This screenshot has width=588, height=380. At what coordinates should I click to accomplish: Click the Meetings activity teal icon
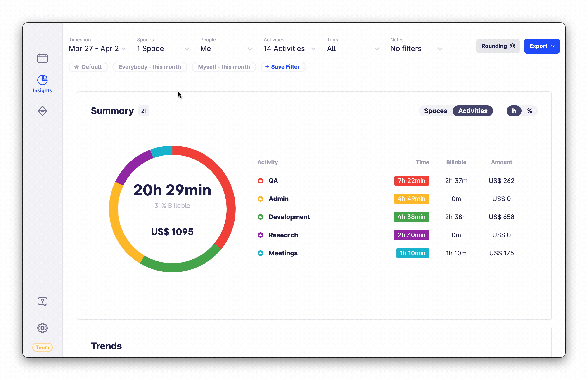(x=261, y=253)
